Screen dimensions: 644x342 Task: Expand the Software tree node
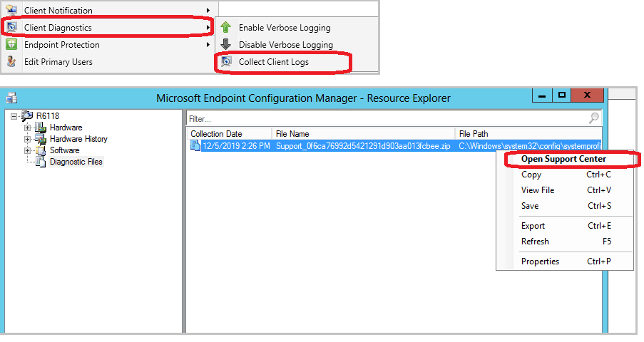tap(27, 150)
